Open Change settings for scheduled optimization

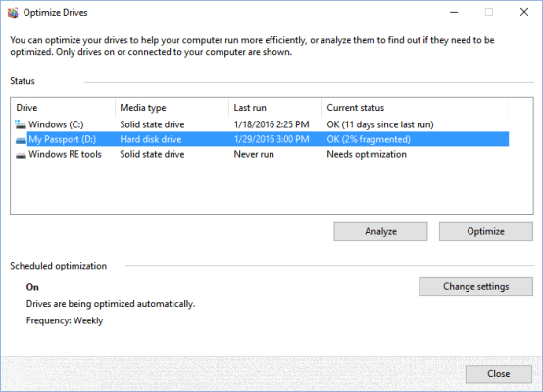click(x=475, y=287)
